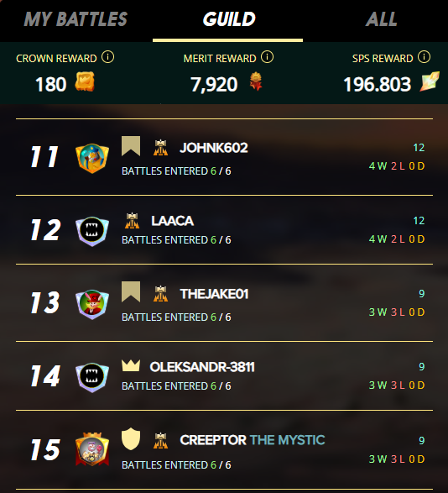Click the shield icon beside CREEPTOR

[x=131, y=439]
